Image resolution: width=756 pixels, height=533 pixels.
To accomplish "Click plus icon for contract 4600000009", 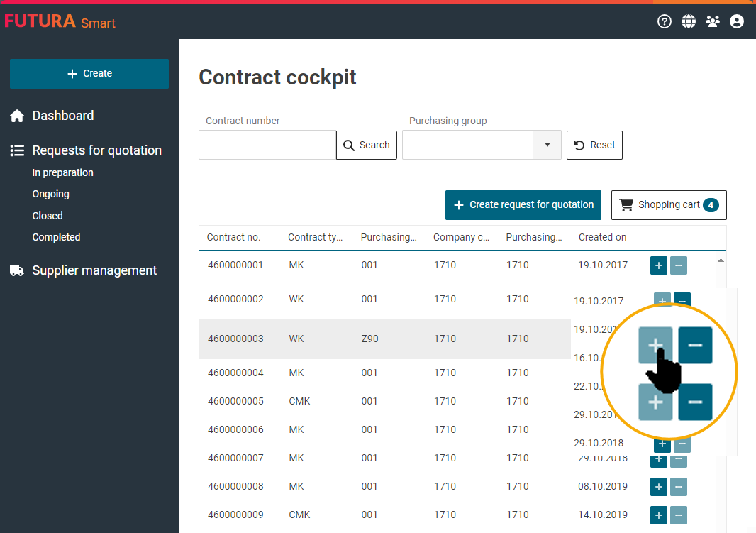I will point(659,515).
